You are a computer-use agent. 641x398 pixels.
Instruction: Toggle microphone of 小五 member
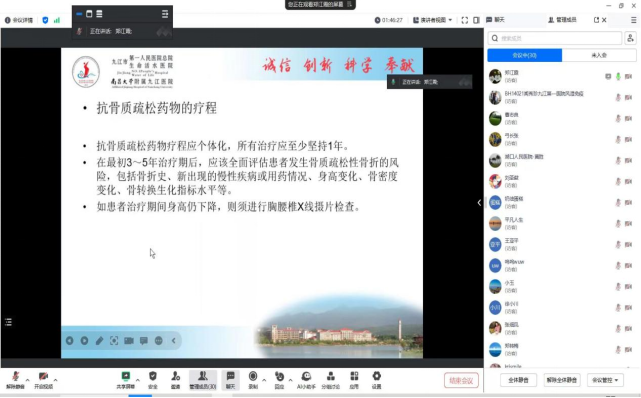pos(618,286)
